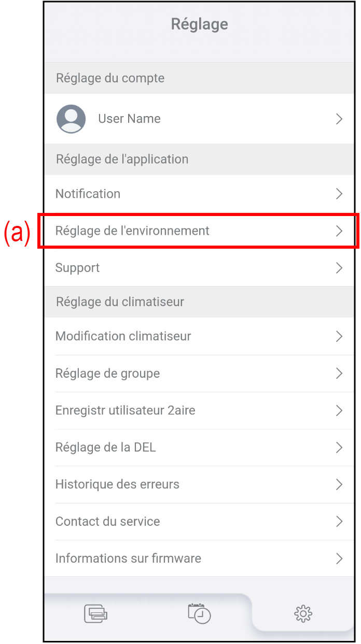Open Réglage de la DEL item
Image resolution: width=361 pixels, height=644 pixels.
(106, 448)
